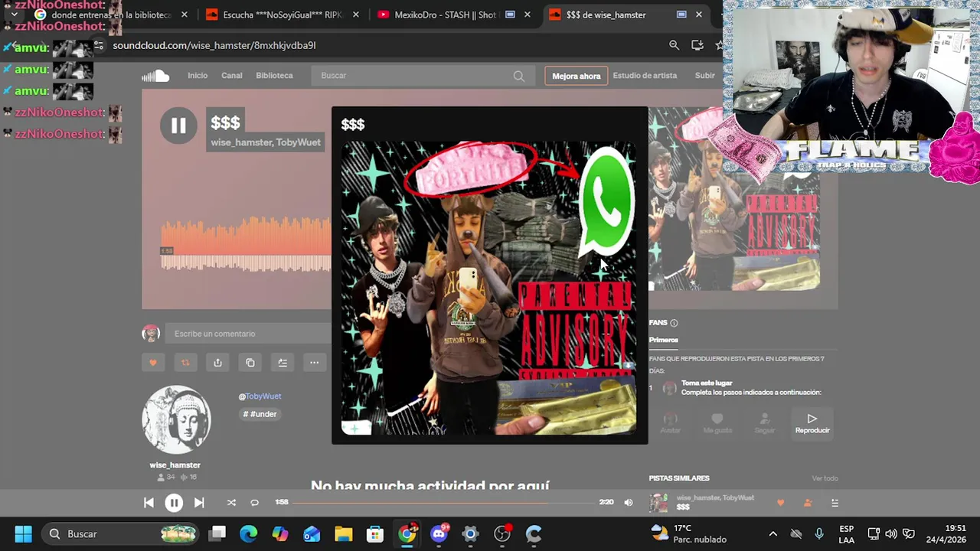Open the weather widget showing 17°C

[x=688, y=533]
